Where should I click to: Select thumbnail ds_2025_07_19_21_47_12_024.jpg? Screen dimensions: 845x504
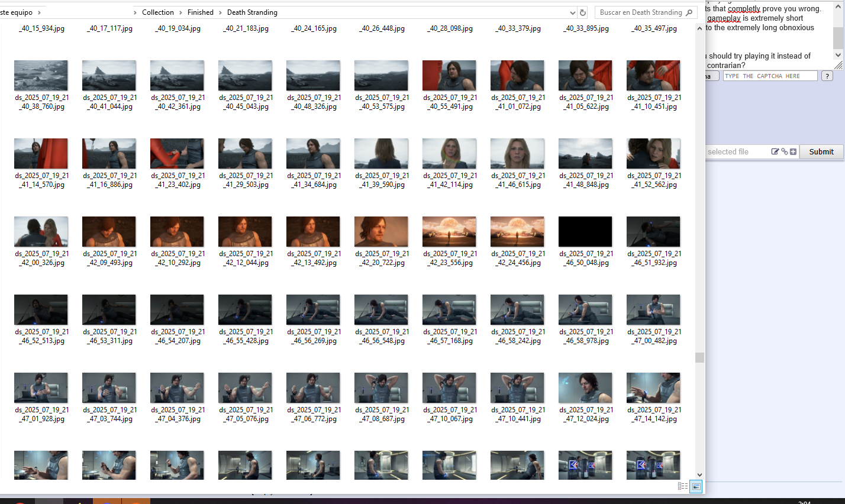click(x=585, y=388)
